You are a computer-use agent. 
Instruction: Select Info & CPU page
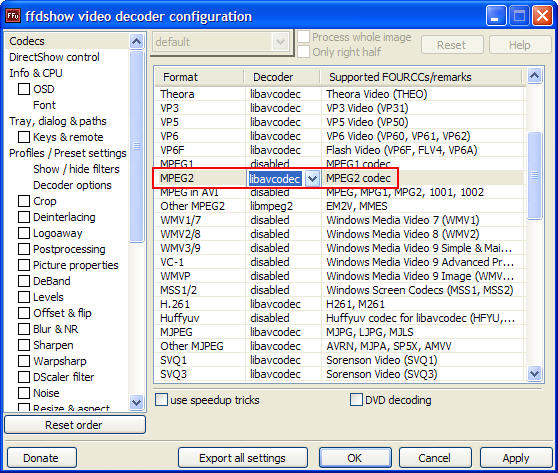[x=36, y=73]
